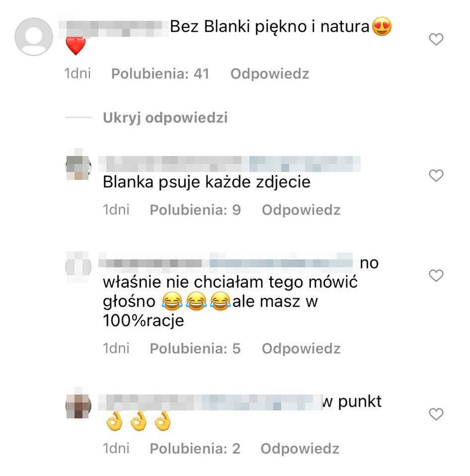The image size is (470, 476).
Task: View likes 'Polubienia: 5'
Action: pos(195,348)
